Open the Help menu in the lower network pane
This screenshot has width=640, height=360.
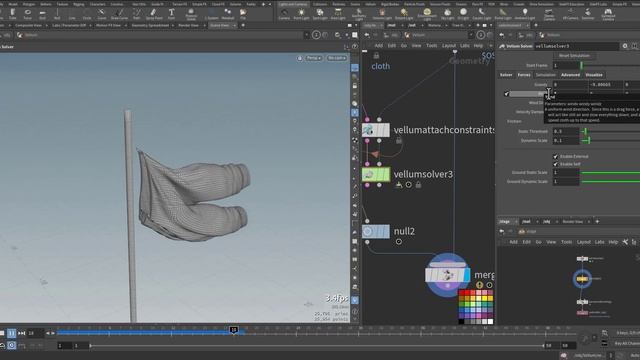pos(613,242)
